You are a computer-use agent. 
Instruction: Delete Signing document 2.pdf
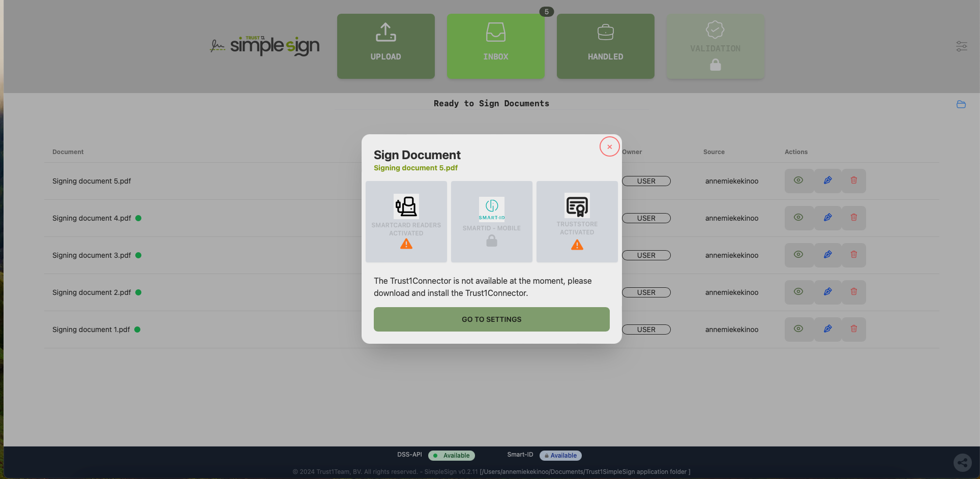[x=854, y=292]
